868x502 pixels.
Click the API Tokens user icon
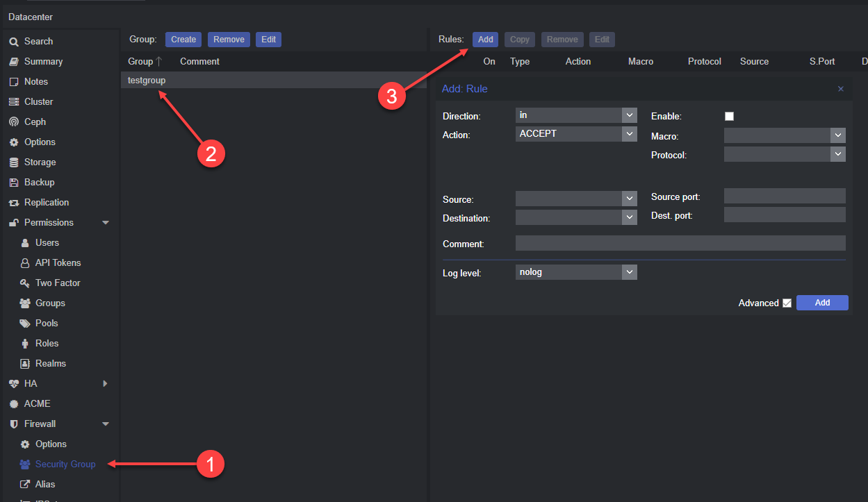tap(25, 263)
